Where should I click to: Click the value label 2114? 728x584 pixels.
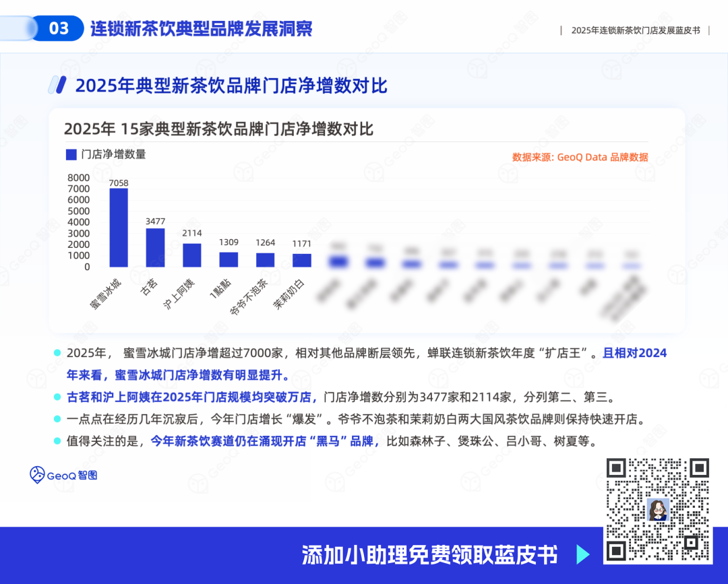pyautogui.click(x=191, y=233)
